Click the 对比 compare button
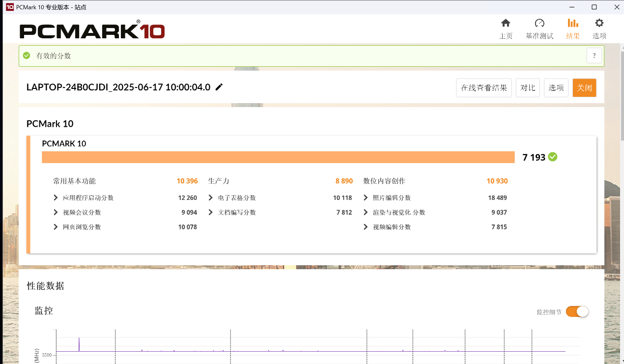Viewport: 624px width, 364px height. 528,88
